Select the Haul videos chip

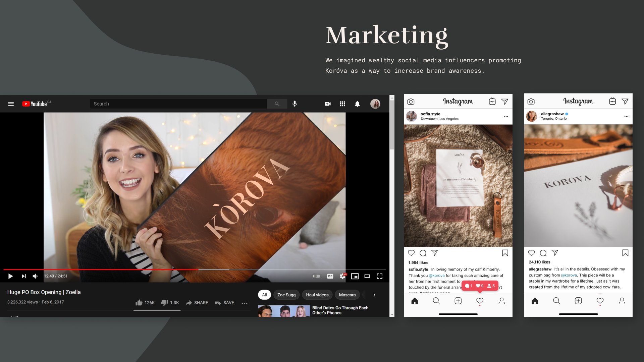pyautogui.click(x=317, y=295)
